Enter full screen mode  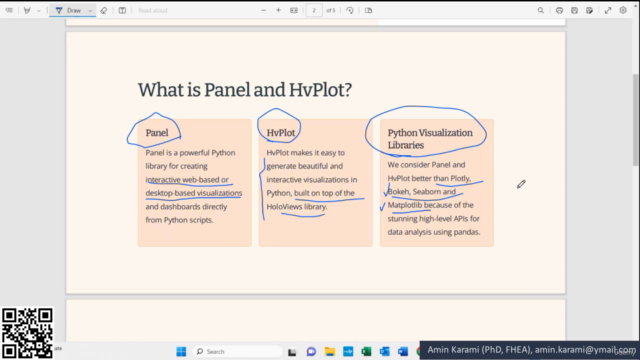608,10
